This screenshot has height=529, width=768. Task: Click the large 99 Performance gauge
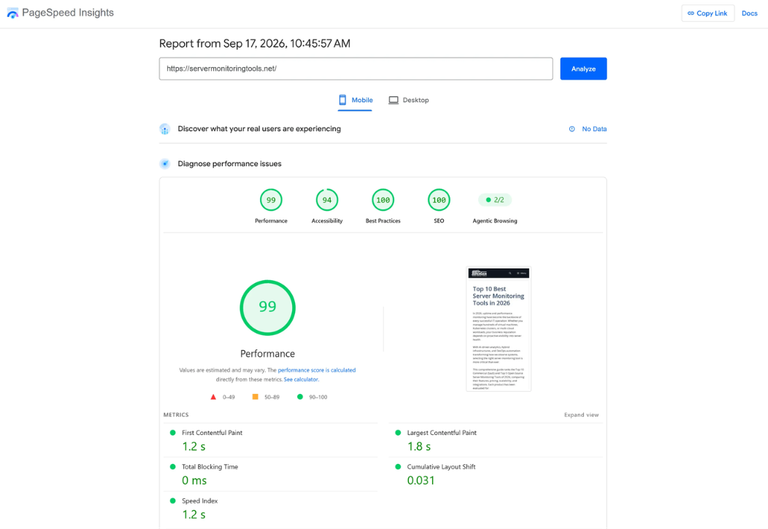tap(267, 308)
